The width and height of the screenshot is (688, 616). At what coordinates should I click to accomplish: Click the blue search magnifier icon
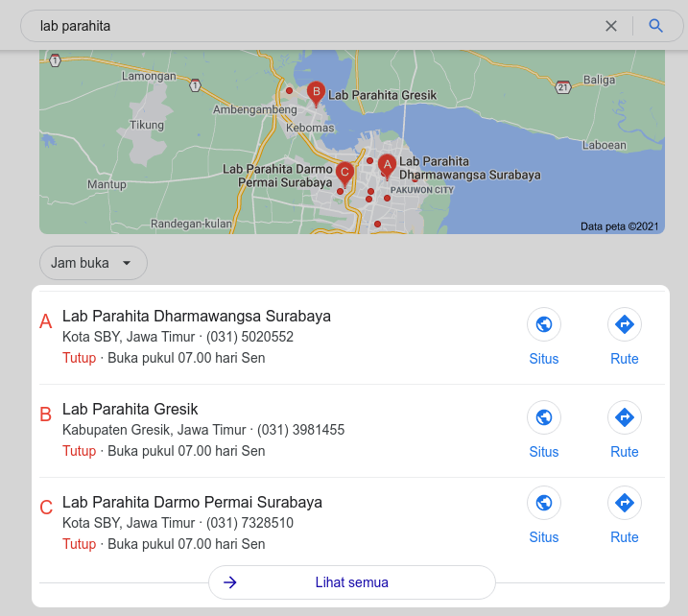pyautogui.click(x=656, y=26)
